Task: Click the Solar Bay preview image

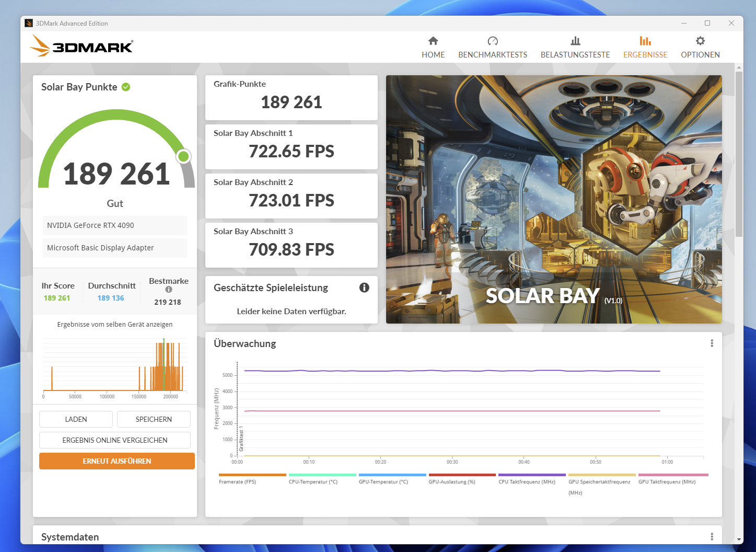Action: click(554, 199)
